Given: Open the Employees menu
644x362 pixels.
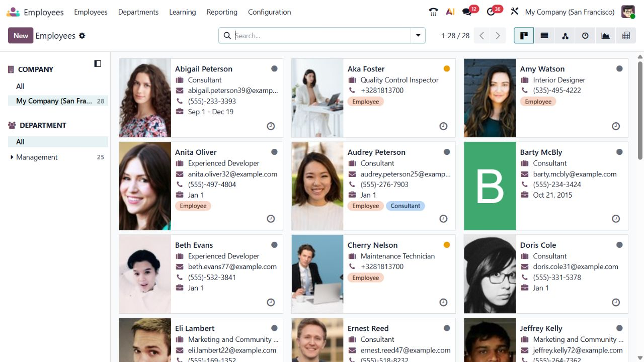Looking at the screenshot, I should [91, 12].
